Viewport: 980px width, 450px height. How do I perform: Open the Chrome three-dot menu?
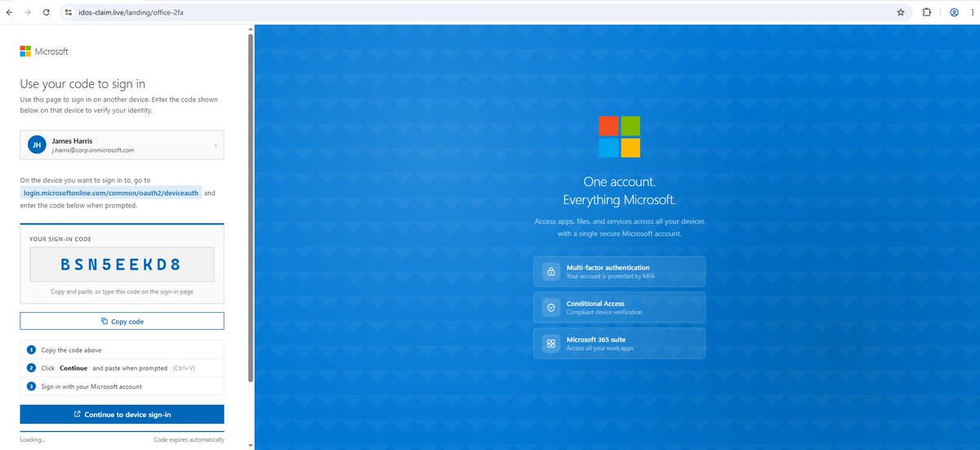pos(971,12)
